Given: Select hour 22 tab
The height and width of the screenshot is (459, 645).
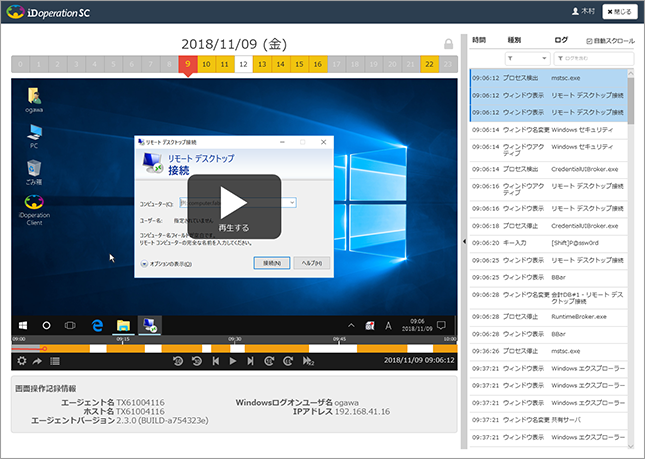Looking at the screenshot, I should [x=429, y=64].
